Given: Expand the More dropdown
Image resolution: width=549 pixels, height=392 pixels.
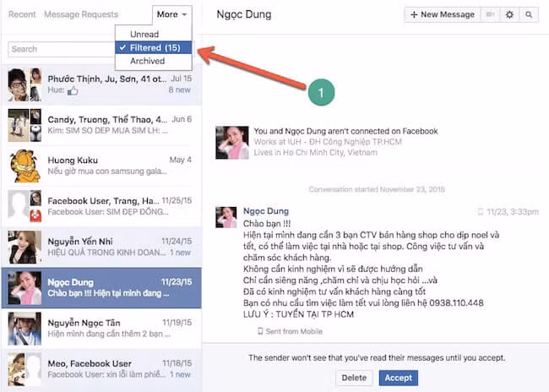Looking at the screenshot, I should click(172, 14).
